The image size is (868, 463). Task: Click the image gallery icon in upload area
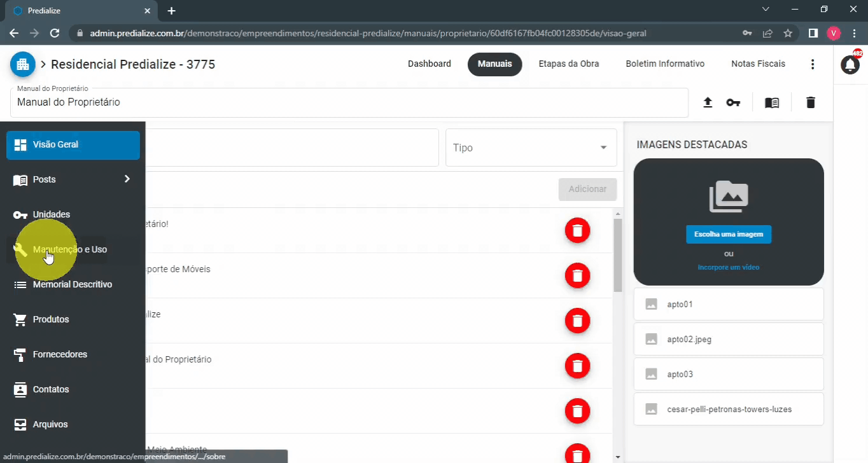tap(729, 197)
